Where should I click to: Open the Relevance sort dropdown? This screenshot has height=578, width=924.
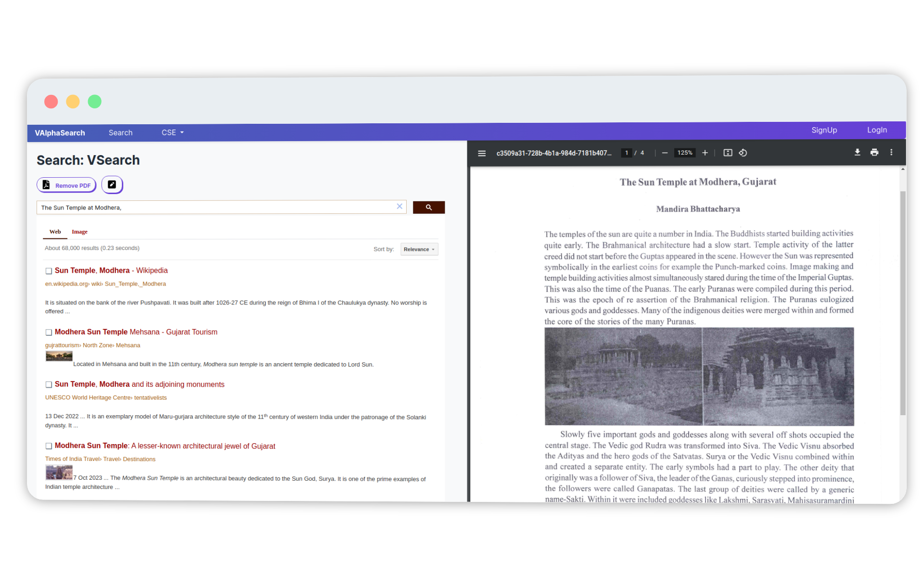419,249
